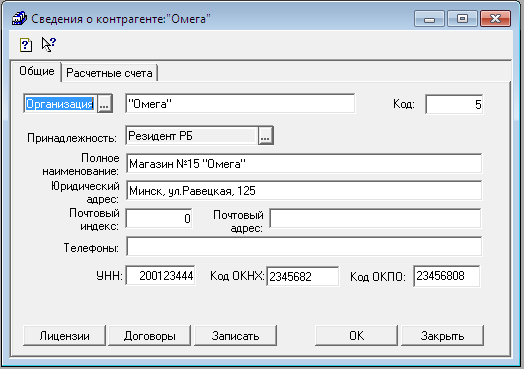Screen dimensions: 524x369
Task: Focus the УНН field 200123444
Action: (160, 275)
